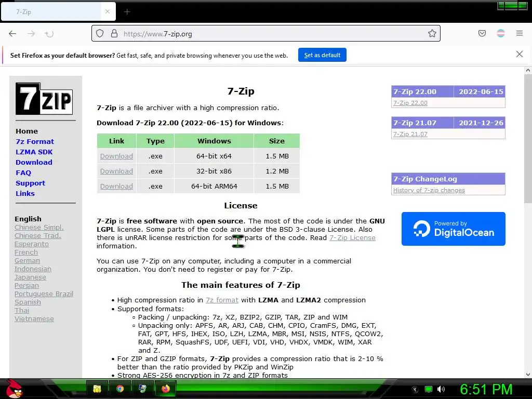Switch language to Persian
This screenshot has width=532, height=399.
[26, 286]
